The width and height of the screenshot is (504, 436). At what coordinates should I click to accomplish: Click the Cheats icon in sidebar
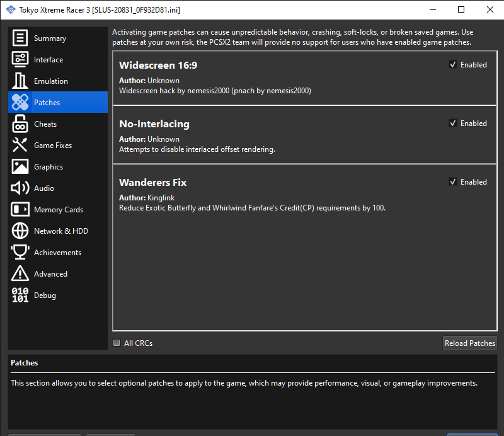tap(20, 123)
